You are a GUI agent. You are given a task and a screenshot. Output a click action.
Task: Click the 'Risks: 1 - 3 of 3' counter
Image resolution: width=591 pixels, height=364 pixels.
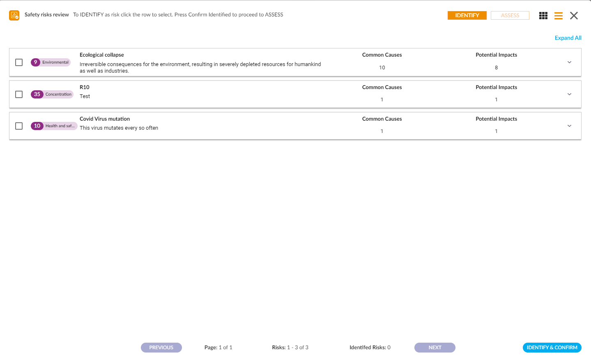[290, 348]
